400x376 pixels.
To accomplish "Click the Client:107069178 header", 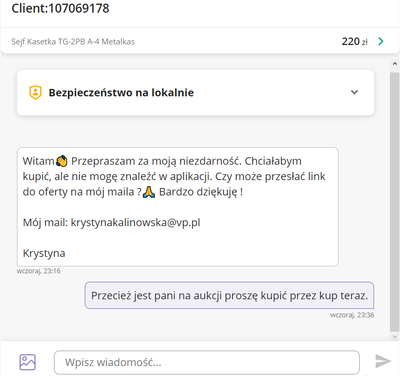I will tap(60, 8).
